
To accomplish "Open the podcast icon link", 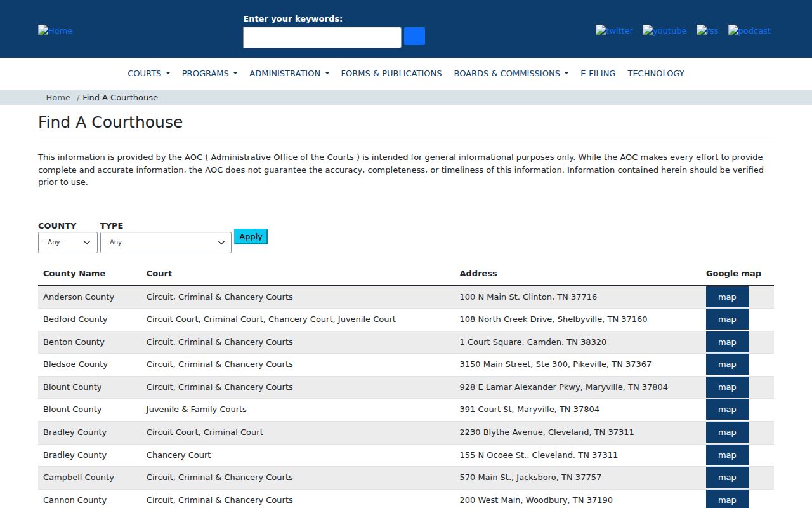I will [749, 30].
